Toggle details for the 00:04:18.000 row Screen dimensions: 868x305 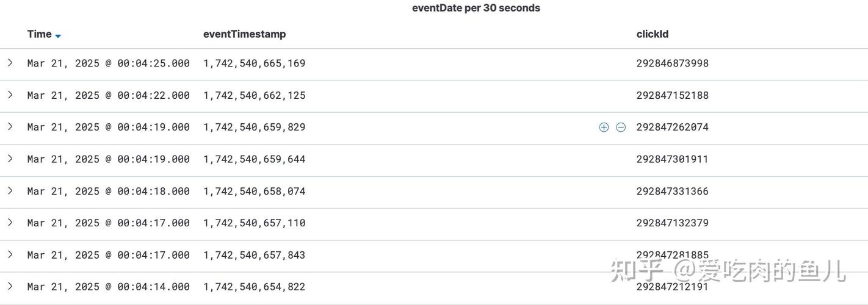(x=10, y=191)
